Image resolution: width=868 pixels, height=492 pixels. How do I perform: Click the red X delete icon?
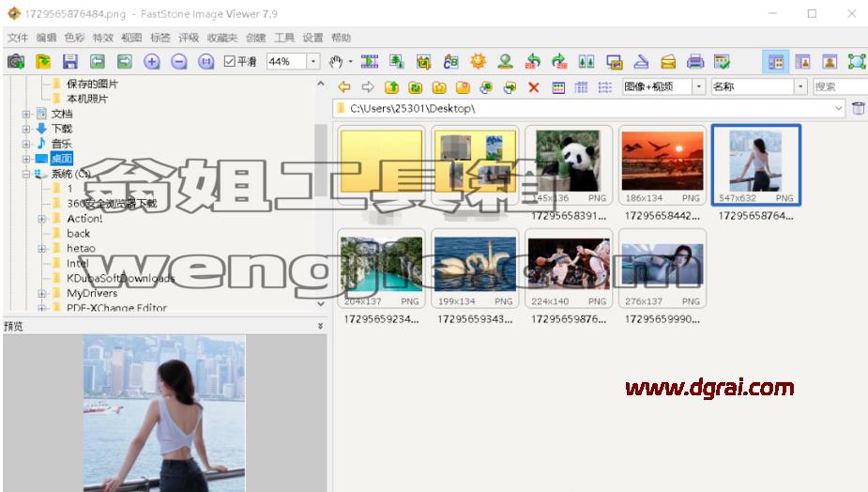click(534, 87)
